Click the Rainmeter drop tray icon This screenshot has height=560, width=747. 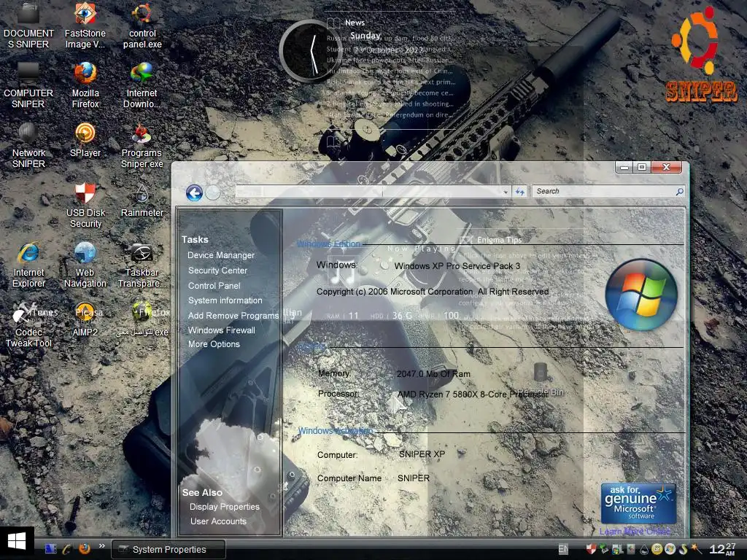click(643, 550)
